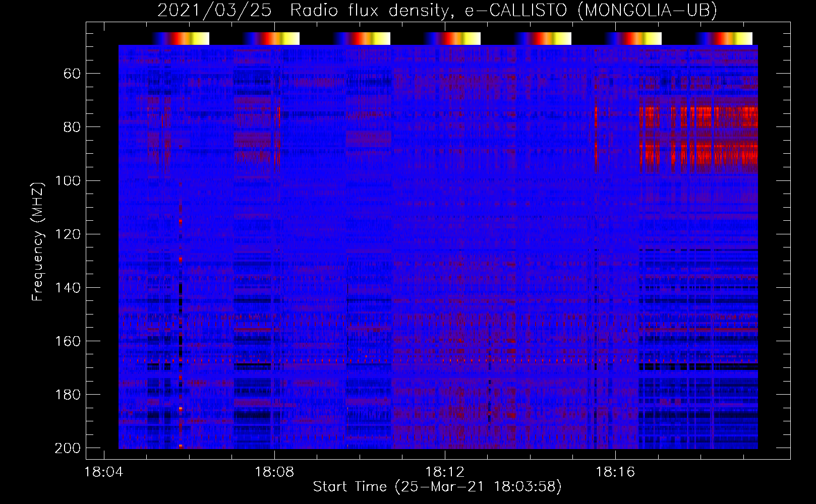The width and height of the screenshot is (816, 504).
Task: Click the 80 MHz frequency tick label
Action: pos(72,127)
